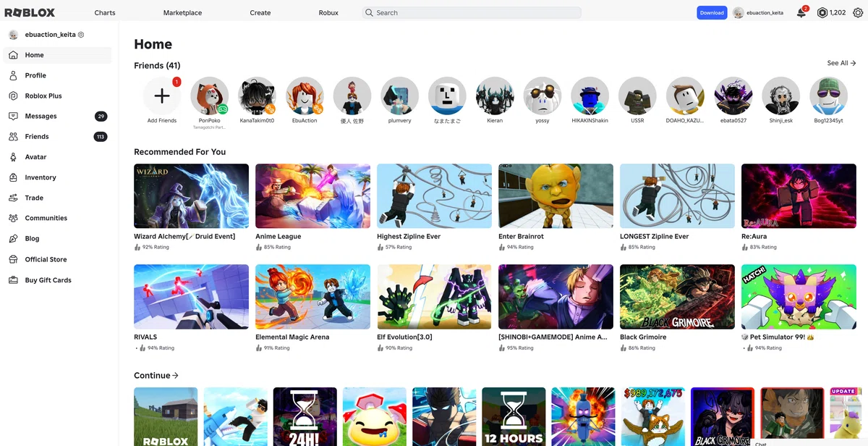868x446 pixels.
Task: Open EbuAction's friend avatar
Action: (305, 96)
